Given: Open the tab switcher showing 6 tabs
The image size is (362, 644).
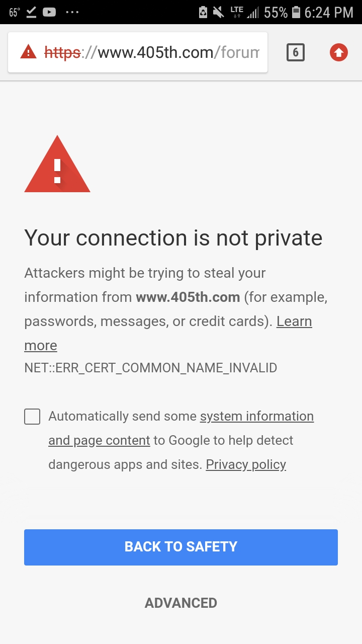Looking at the screenshot, I should pyautogui.click(x=296, y=52).
